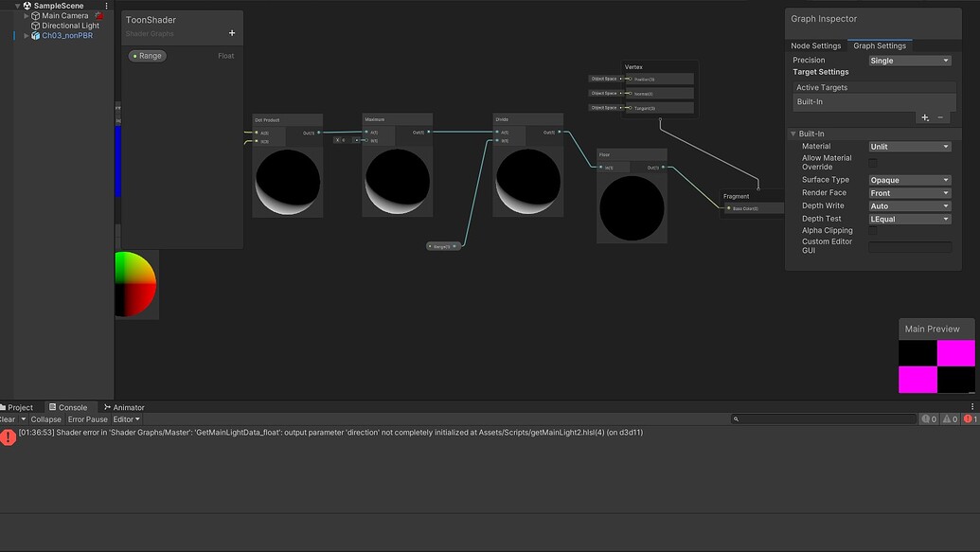Collapse the Built-In target settings section
This screenshot has height=552, width=980.
pos(793,133)
